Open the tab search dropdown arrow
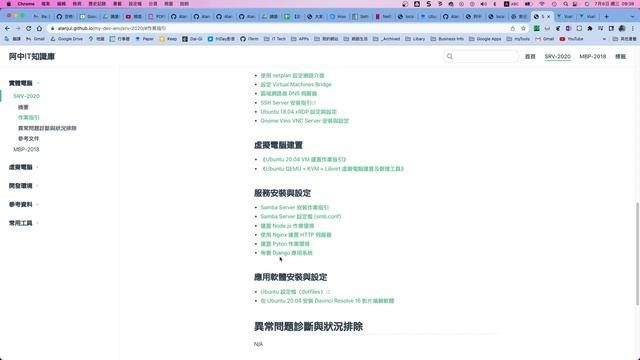Image resolution: width=640 pixels, height=360 pixels. pos(633,17)
